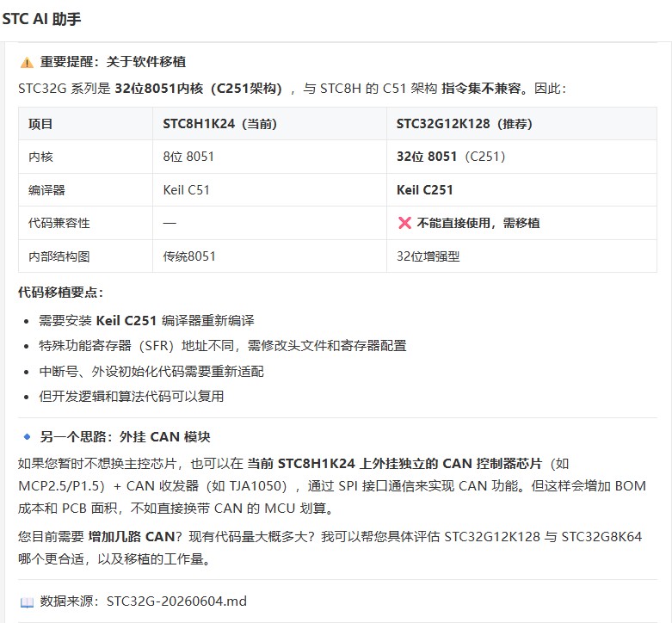Image resolution: width=672 pixels, height=623 pixels.
Task: Click the 内部结构图 row label
Action: 59,256
